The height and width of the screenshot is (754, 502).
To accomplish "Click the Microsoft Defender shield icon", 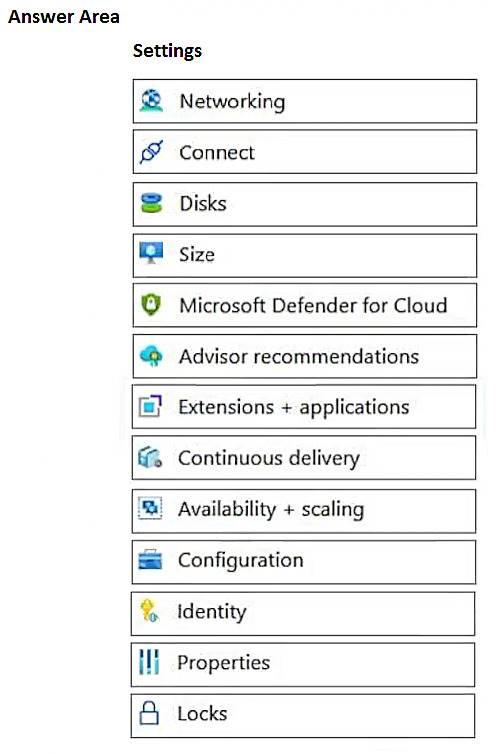I will click(x=151, y=305).
